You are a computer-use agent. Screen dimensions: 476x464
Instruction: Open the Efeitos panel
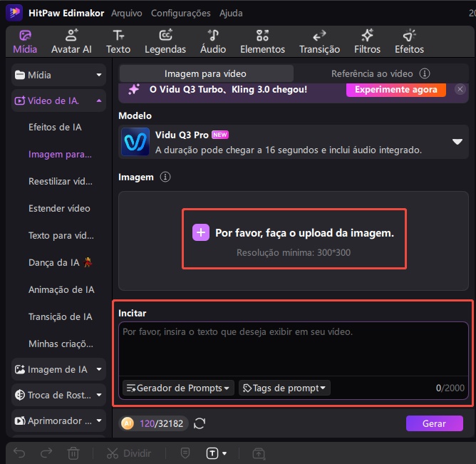(409, 41)
